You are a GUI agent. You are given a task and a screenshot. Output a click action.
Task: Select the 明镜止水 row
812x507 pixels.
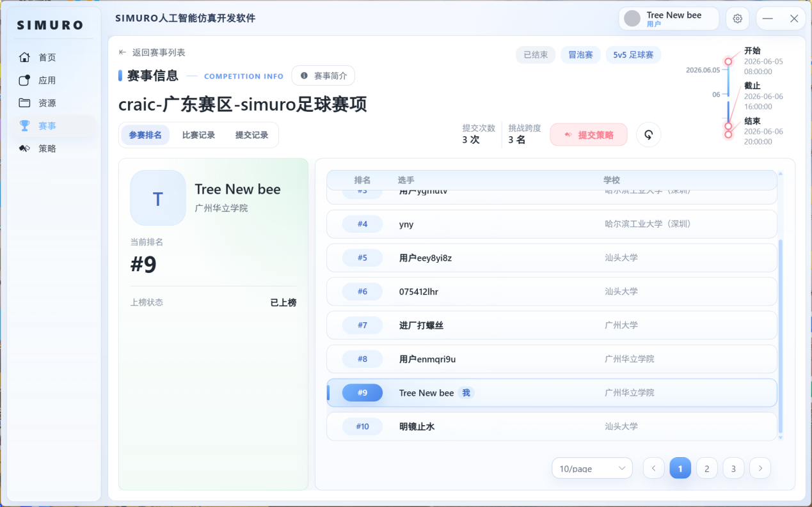[552, 426]
